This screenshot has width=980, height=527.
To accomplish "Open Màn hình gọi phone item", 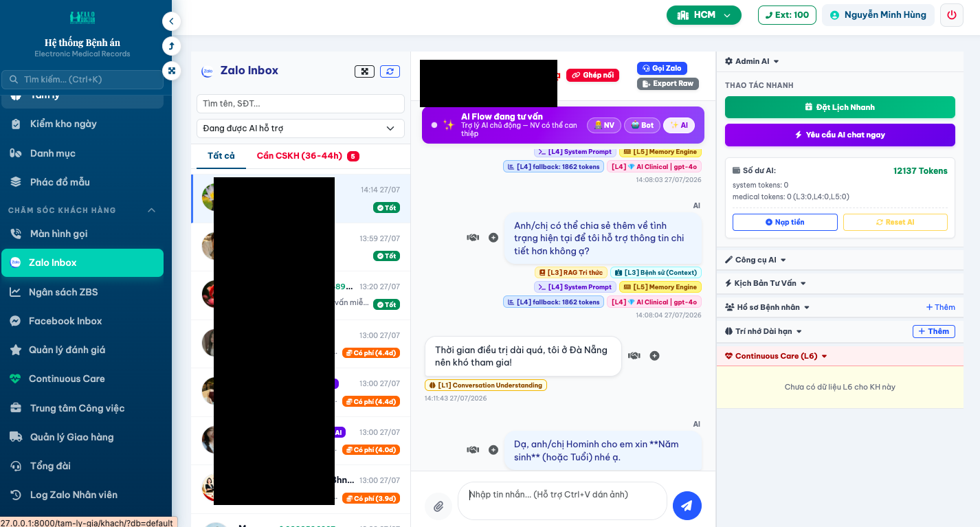I will [x=82, y=234].
